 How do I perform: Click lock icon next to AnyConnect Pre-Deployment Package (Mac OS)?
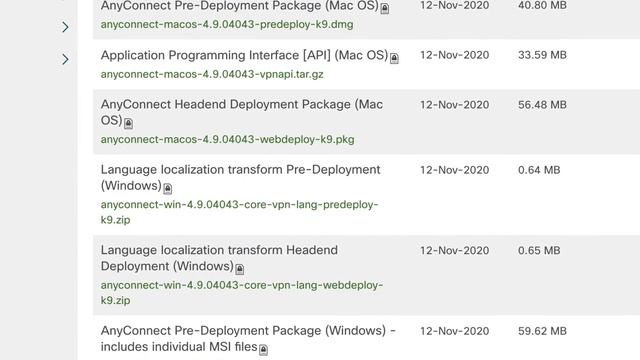pyautogui.click(x=384, y=8)
